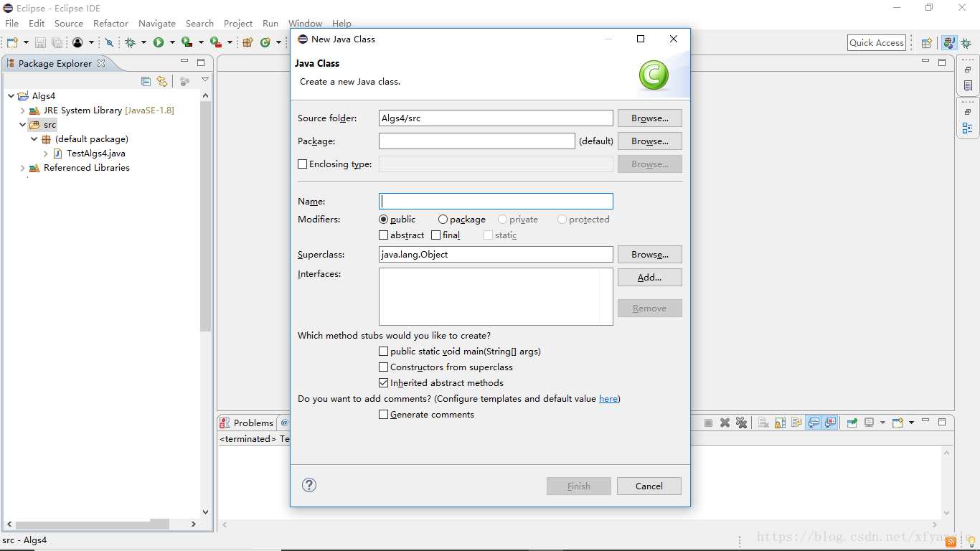Toggle Word Wrap in Console toolbar
The image size is (980, 551).
point(796,423)
